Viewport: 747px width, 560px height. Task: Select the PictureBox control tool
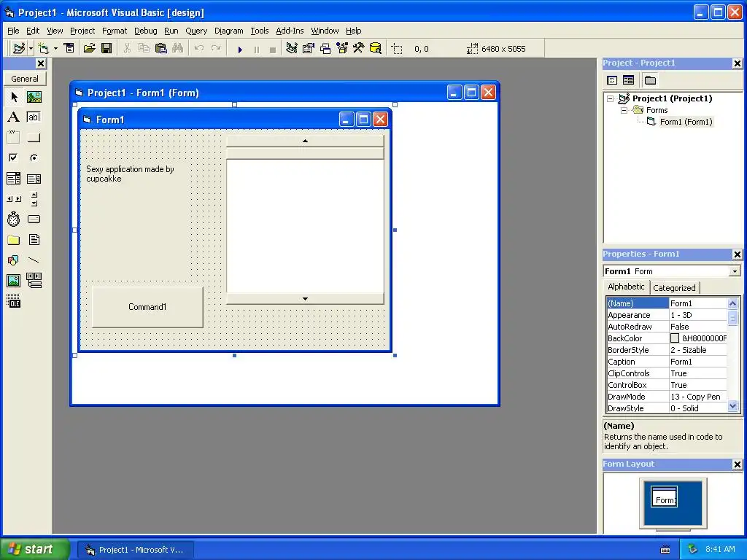[x=34, y=97]
